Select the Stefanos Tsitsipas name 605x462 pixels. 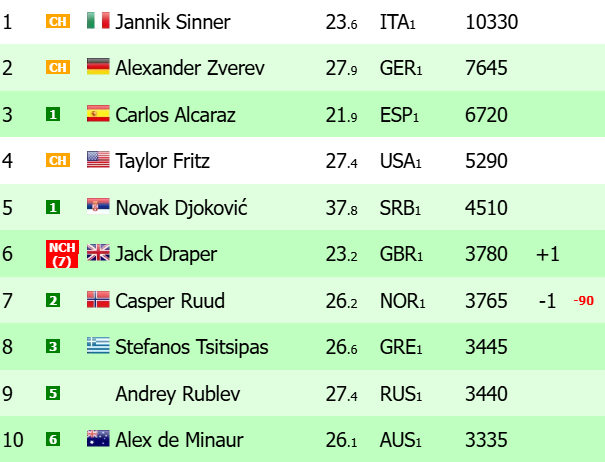192,347
